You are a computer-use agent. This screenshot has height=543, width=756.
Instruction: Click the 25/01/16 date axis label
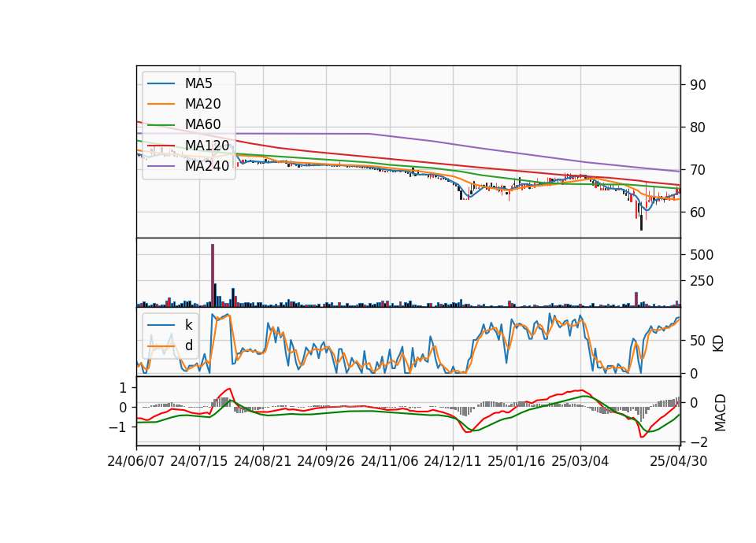(517, 461)
